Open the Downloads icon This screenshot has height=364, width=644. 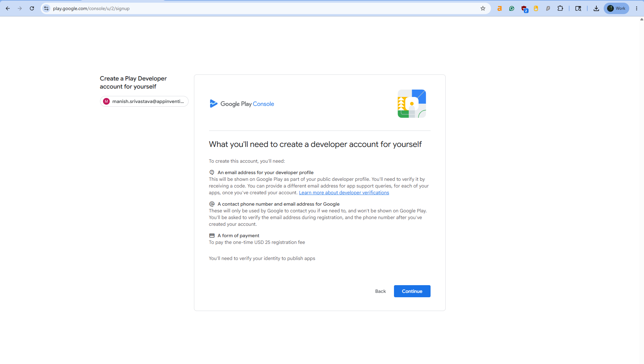[x=596, y=8]
